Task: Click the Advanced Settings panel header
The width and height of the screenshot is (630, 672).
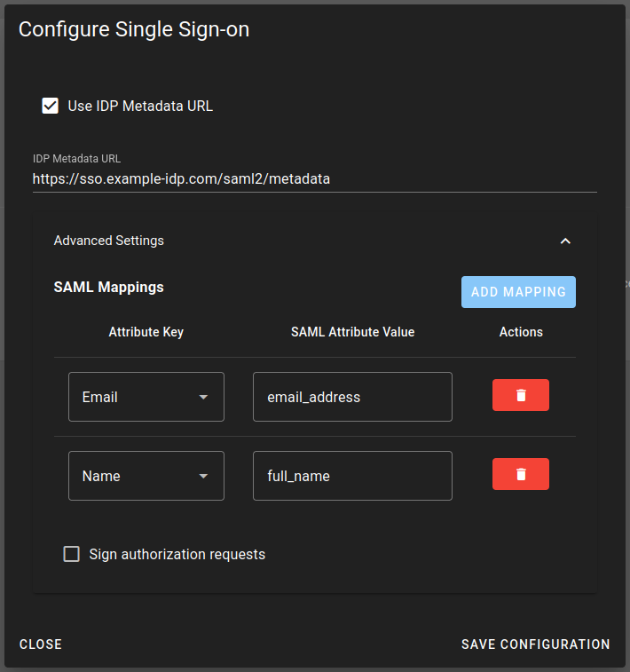Action: click(x=315, y=241)
